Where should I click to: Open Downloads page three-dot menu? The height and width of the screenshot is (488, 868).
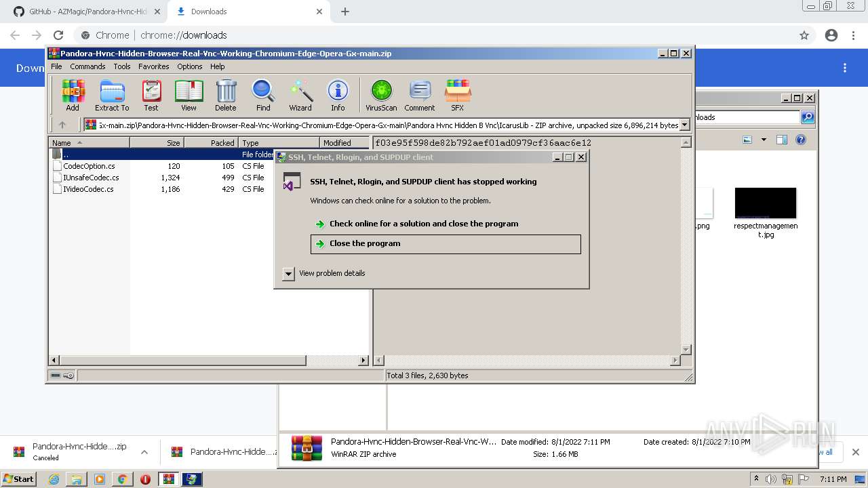coord(845,68)
